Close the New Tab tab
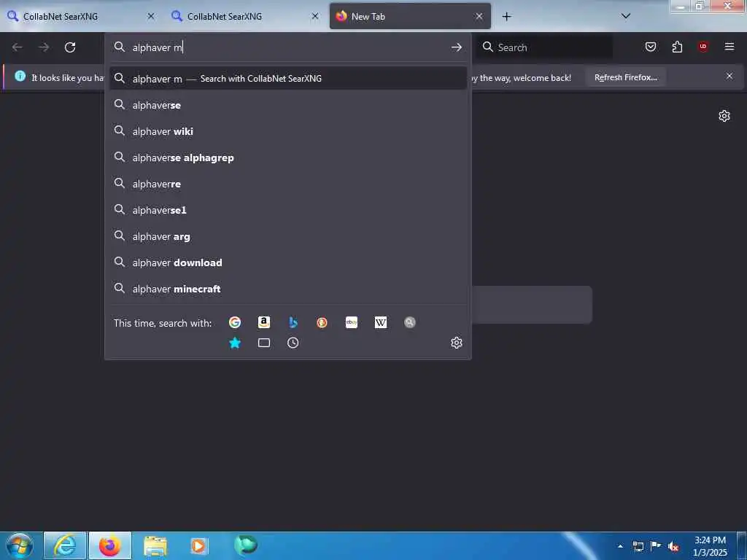Screen dimensions: 747x560 pyautogui.click(x=479, y=16)
